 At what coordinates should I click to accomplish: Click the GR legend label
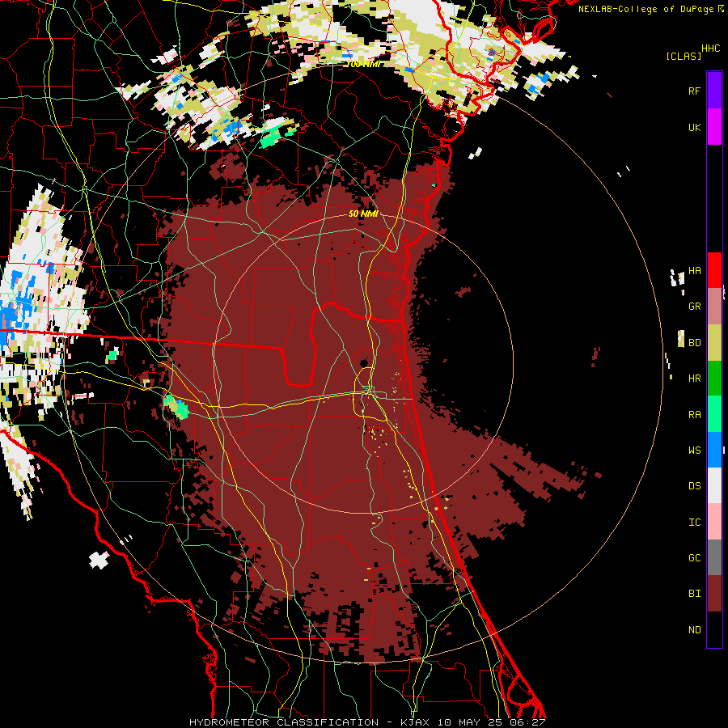[694, 307]
